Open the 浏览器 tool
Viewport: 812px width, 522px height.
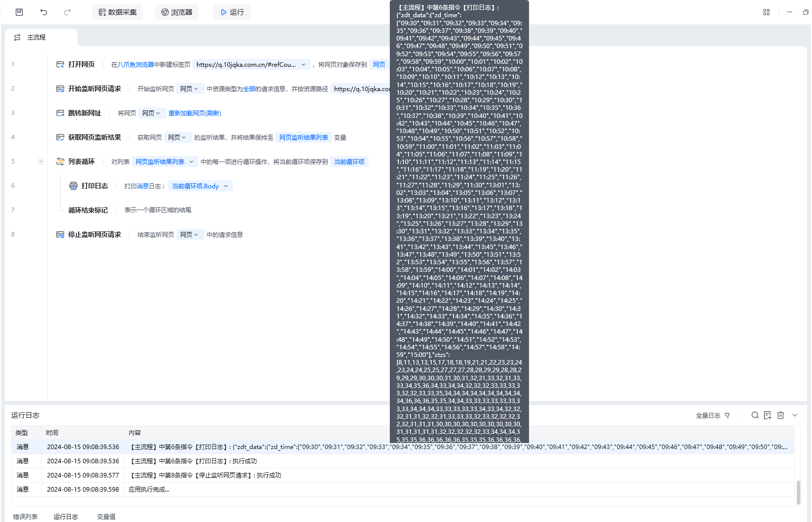pyautogui.click(x=177, y=12)
